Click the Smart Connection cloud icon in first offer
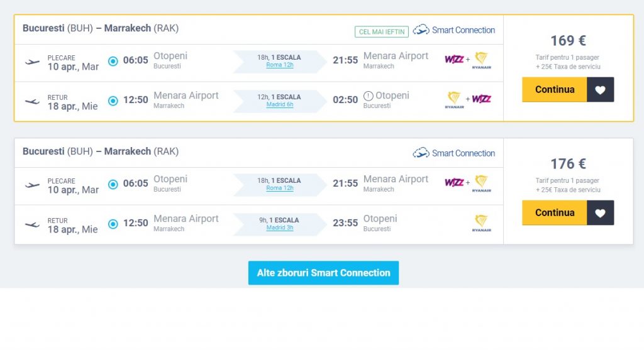Screen dimensions: 644x350 421,30
